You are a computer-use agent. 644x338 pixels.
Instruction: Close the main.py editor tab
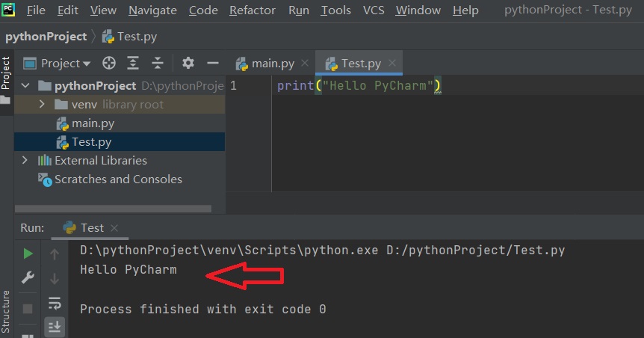[x=305, y=63]
